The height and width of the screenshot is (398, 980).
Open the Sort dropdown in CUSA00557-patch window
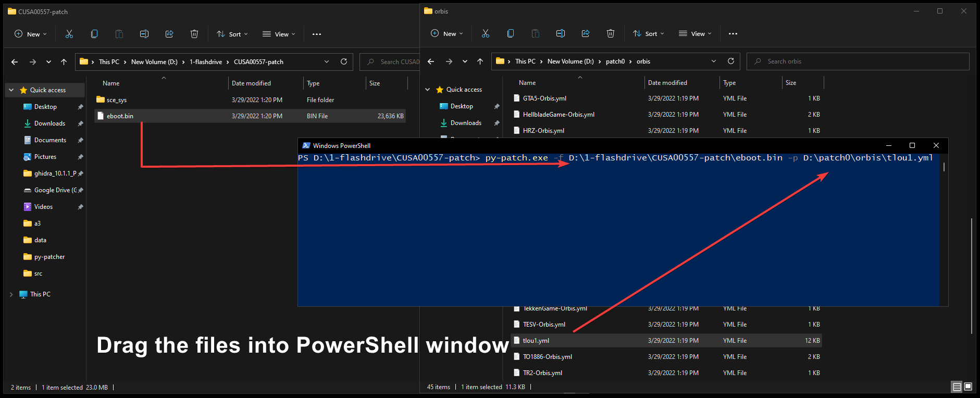[x=232, y=34]
